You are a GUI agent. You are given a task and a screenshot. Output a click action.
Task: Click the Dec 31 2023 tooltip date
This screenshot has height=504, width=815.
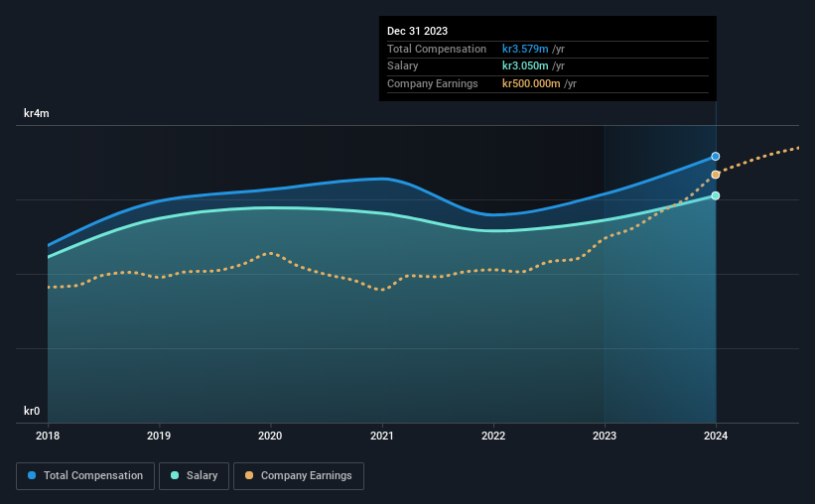tap(417, 31)
